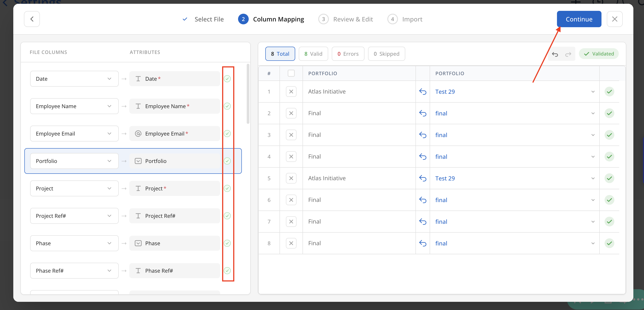Switch to the 0 Errors filter tab
Screen dimensions: 644x310
(x=348, y=54)
